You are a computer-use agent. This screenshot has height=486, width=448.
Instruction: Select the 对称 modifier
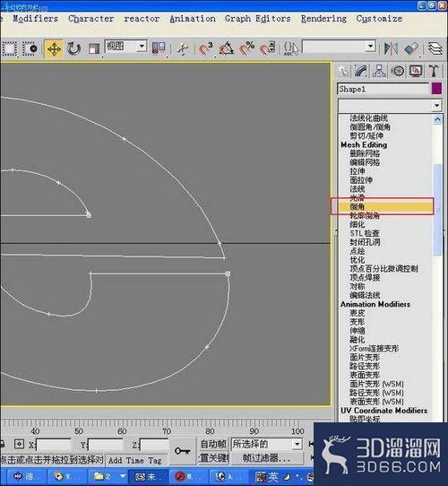[x=358, y=286]
